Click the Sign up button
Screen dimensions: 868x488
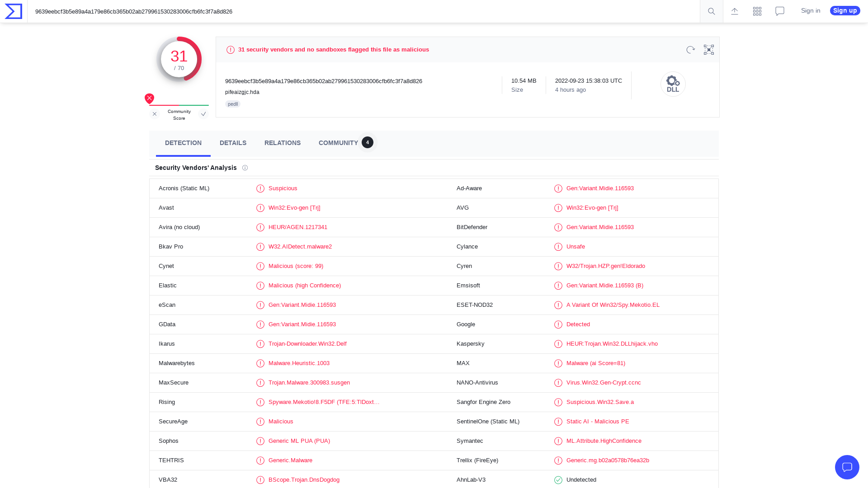coord(844,10)
